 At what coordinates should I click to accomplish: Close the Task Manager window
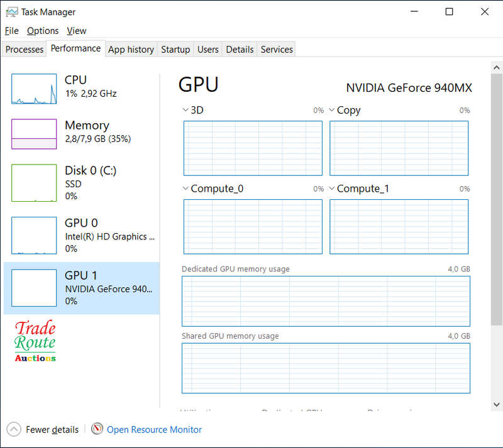pos(485,12)
